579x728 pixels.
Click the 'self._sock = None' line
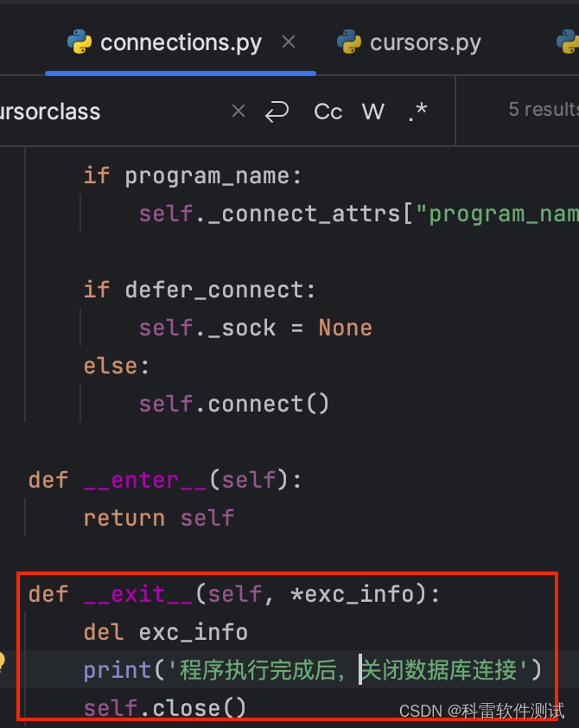255,329
